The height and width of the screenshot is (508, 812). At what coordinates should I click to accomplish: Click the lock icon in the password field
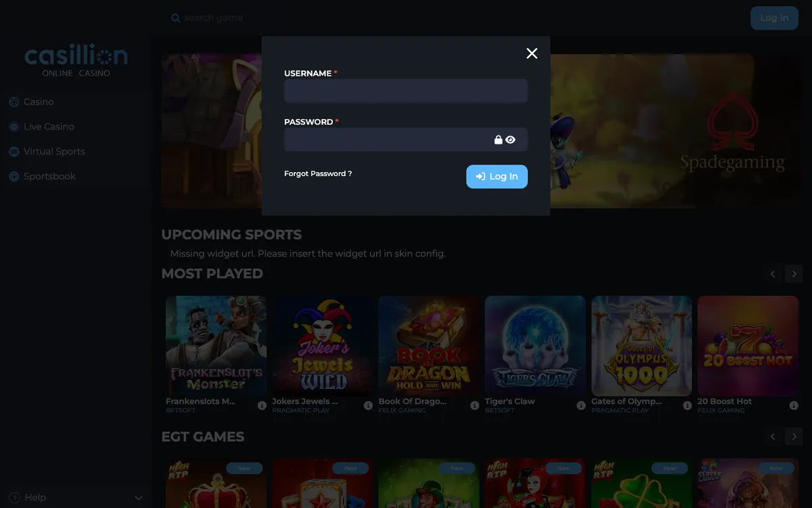pyautogui.click(x=499, y=140)
